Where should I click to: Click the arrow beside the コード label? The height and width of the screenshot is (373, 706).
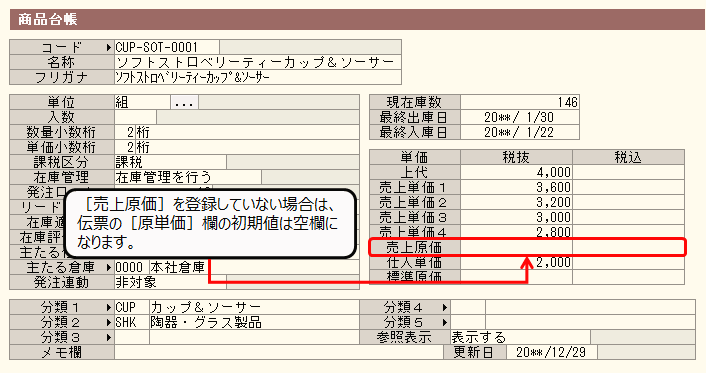click(109, 47)
